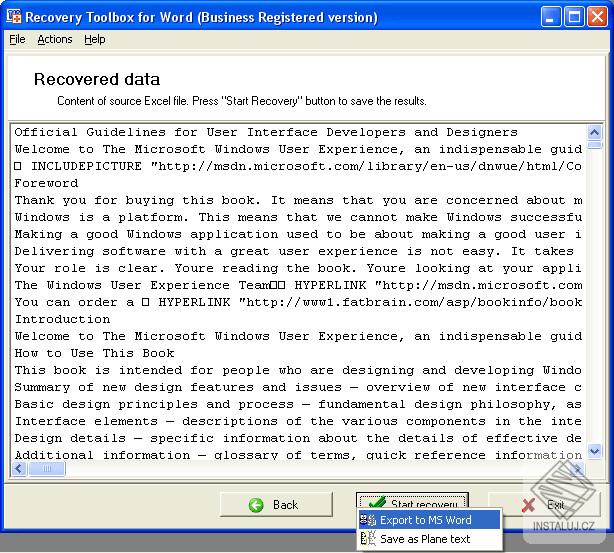
Task: Click the line starting 'Thank you for buying'
Action: tap(298, 200)
